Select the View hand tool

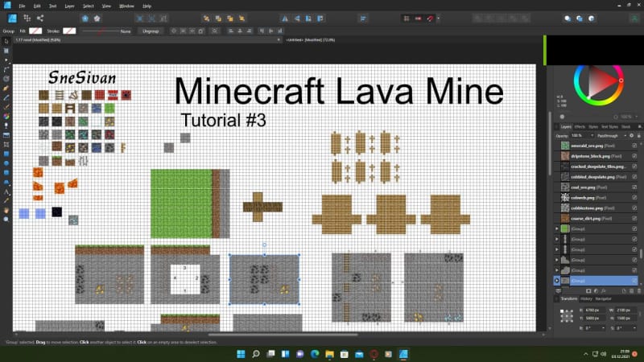pos(6,210)
